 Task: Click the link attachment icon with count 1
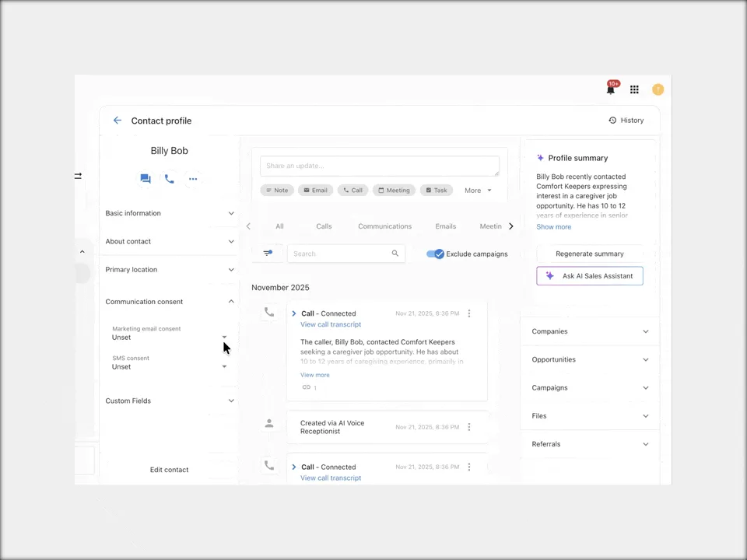point(307,387)
